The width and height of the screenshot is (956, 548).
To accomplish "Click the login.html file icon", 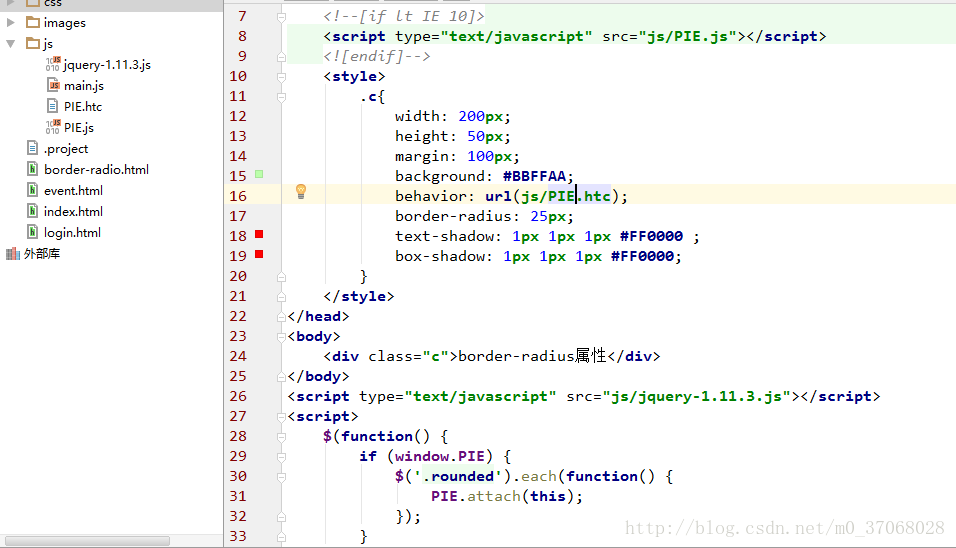I will point(33,232).
